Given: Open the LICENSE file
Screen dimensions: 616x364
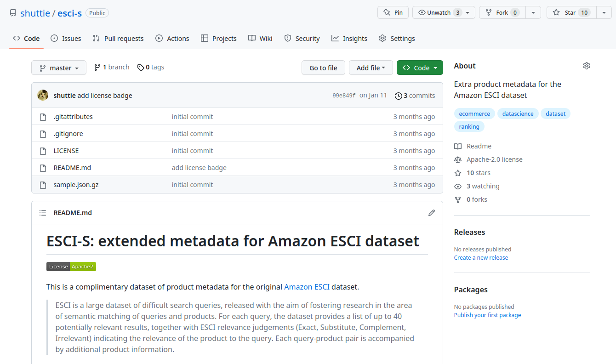Looking at the screenshot, I should (66, 151).
